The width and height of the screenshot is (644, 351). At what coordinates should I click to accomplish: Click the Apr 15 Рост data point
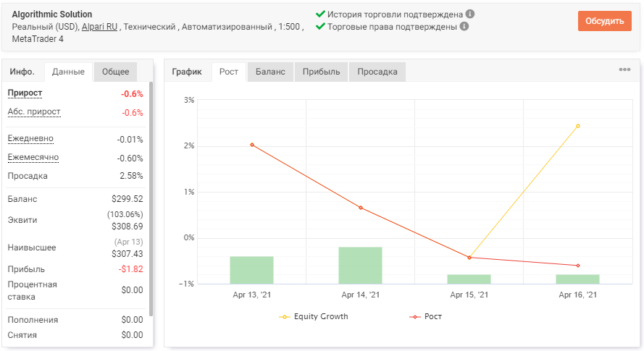[469, 258]
